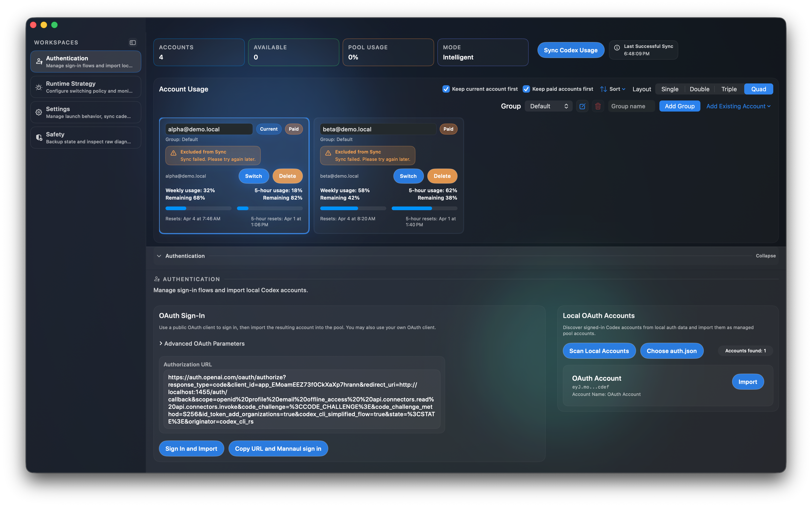Click alpha@demo.local name field

[x=209, y=129]
